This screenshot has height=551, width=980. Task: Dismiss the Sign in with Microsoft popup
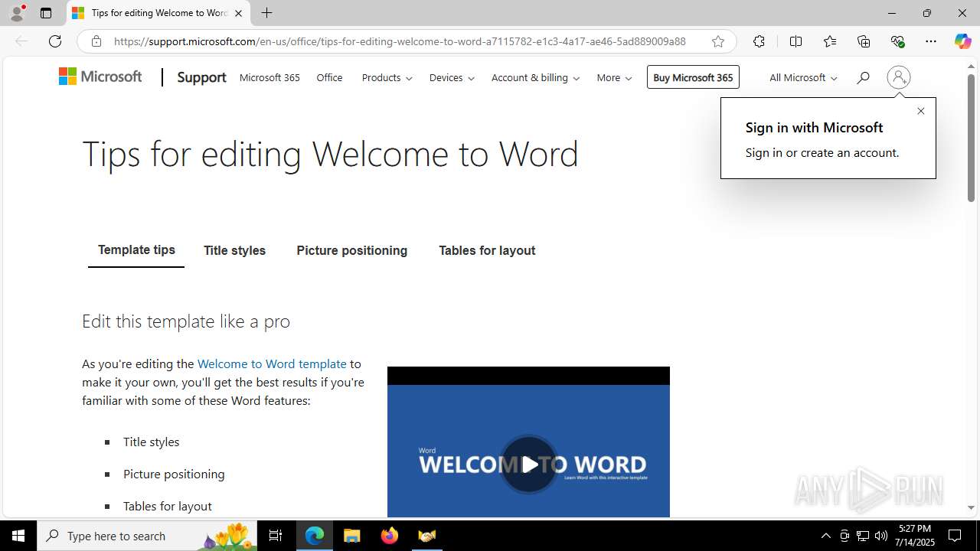[x=921, y=111]
